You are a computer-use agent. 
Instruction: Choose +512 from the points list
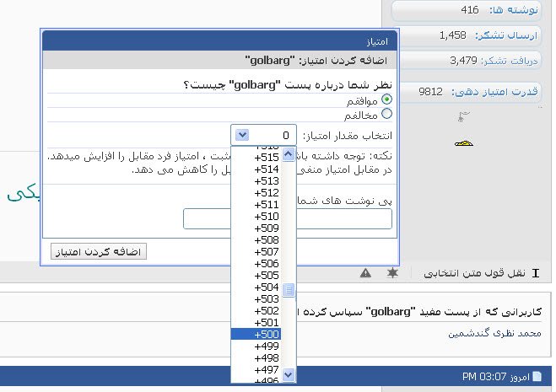point(256,193)
